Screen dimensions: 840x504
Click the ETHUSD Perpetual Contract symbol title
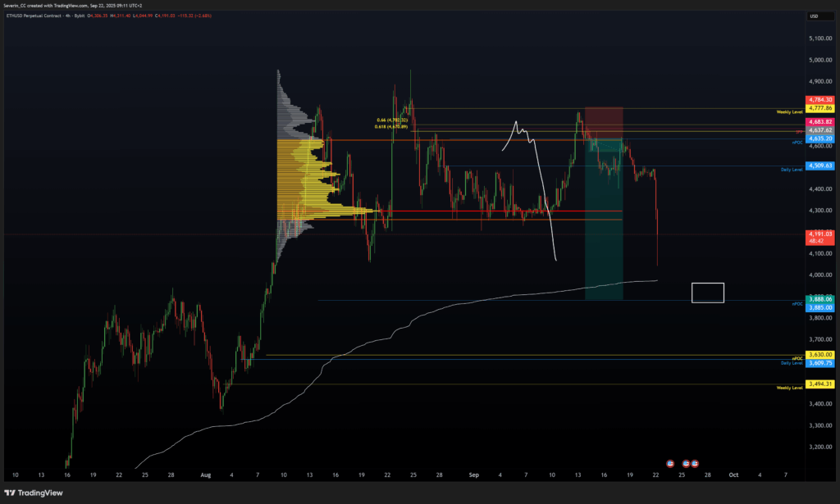40,16
